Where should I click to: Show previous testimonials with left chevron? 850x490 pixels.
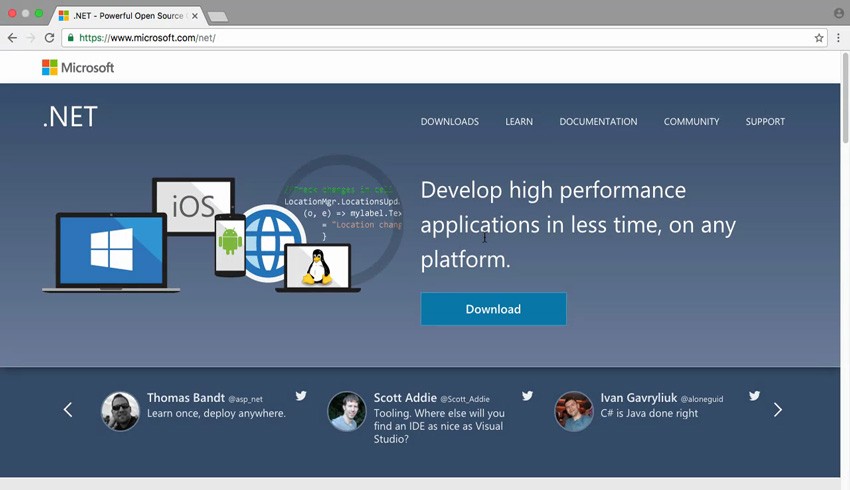(68, 410)
